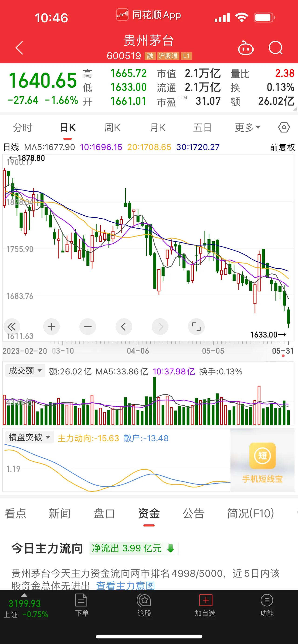Image resolution: width=298 pixels, height=644 pixels.
Task: Tap the volume MA5:33.86亿 label
Action: [x=122, y=371]
